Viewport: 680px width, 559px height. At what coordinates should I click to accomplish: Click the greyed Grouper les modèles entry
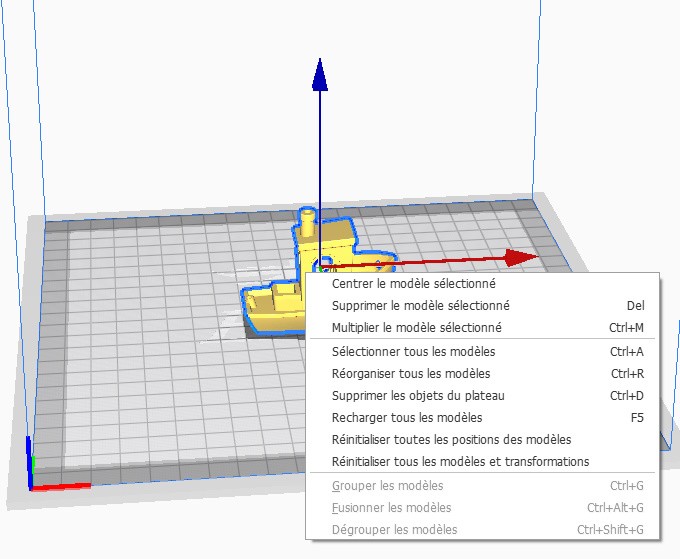(x=483, y=486)
